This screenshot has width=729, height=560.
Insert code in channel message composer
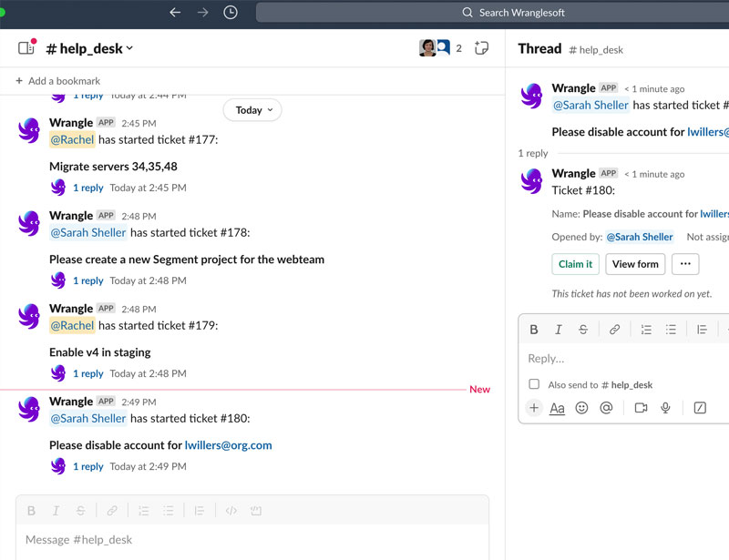pos(231,511)
